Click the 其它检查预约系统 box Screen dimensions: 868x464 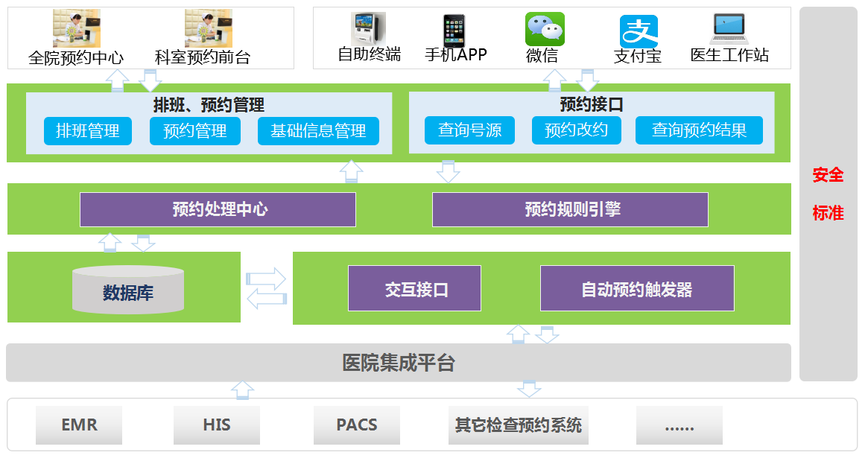518,425
